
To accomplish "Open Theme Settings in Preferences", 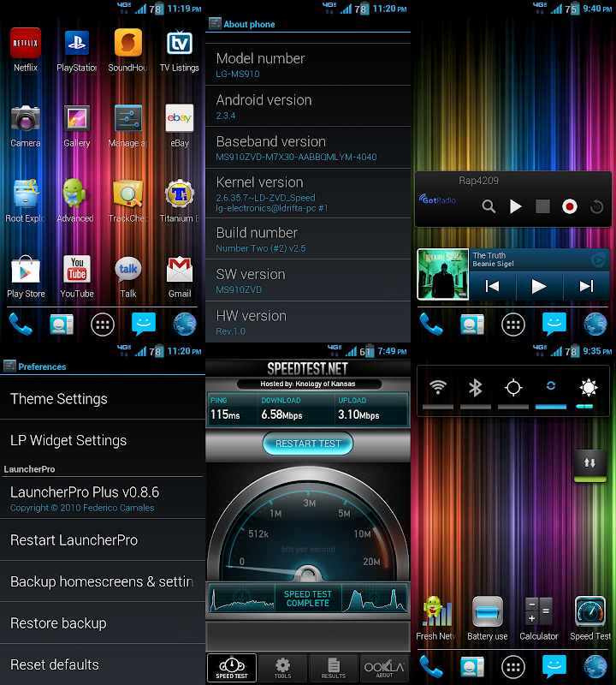I will click(103, 399).
